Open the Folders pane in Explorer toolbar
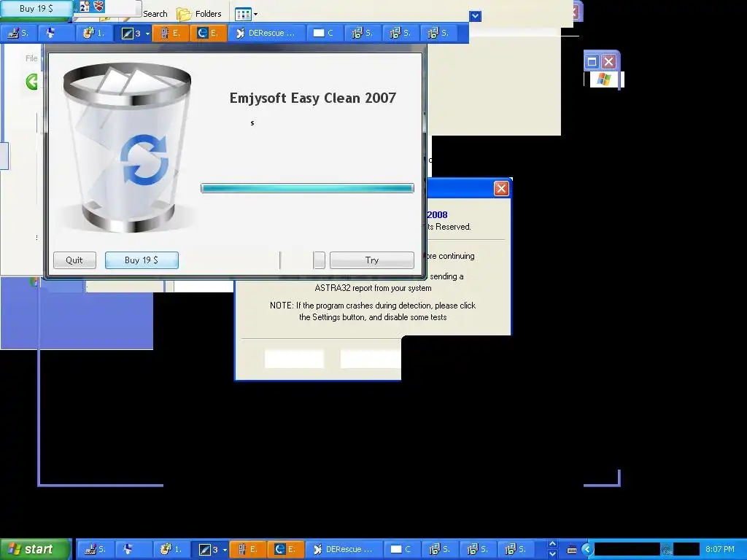 click(x=200, y=14)
